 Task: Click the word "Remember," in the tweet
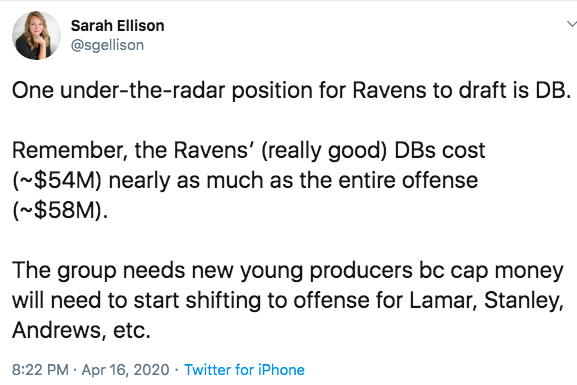click(x=70, y=151)
